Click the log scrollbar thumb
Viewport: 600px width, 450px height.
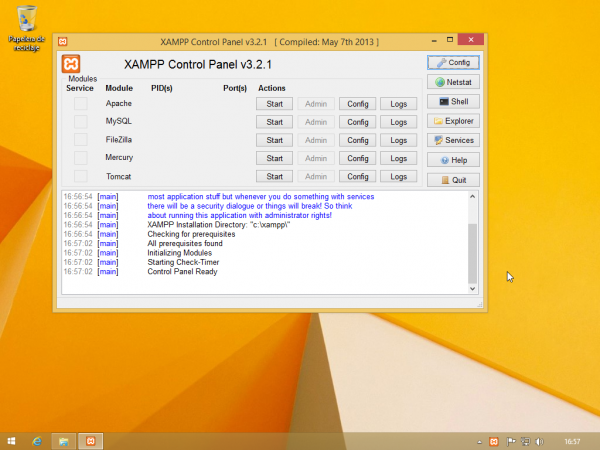tap(473, 253)
